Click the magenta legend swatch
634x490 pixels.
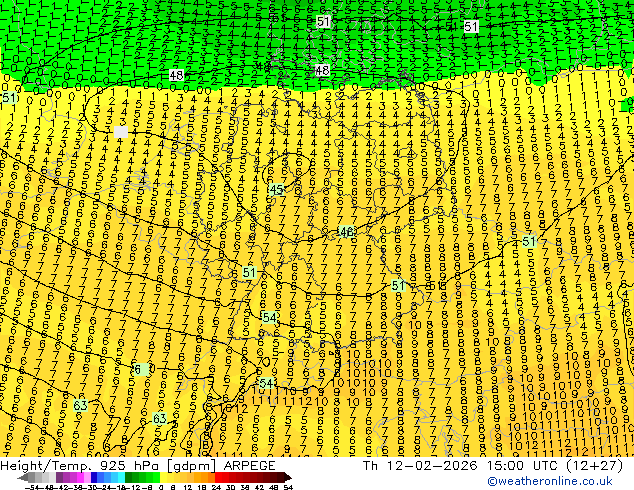80,477
